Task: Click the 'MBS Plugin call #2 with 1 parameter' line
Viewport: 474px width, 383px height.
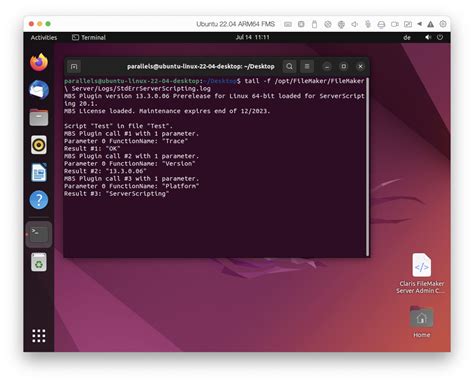Action: tap(132, 156)
